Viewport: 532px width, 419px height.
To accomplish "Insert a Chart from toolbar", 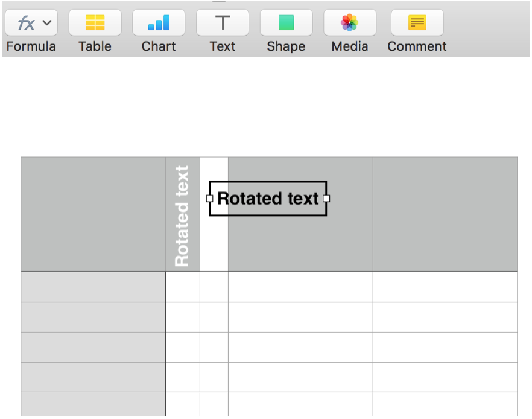I will (159, 23).
